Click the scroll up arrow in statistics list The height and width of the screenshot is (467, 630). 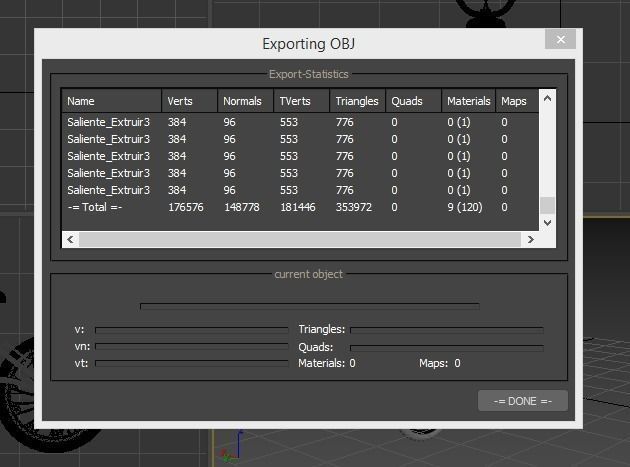pyautogui.click(x=547, y=98)
